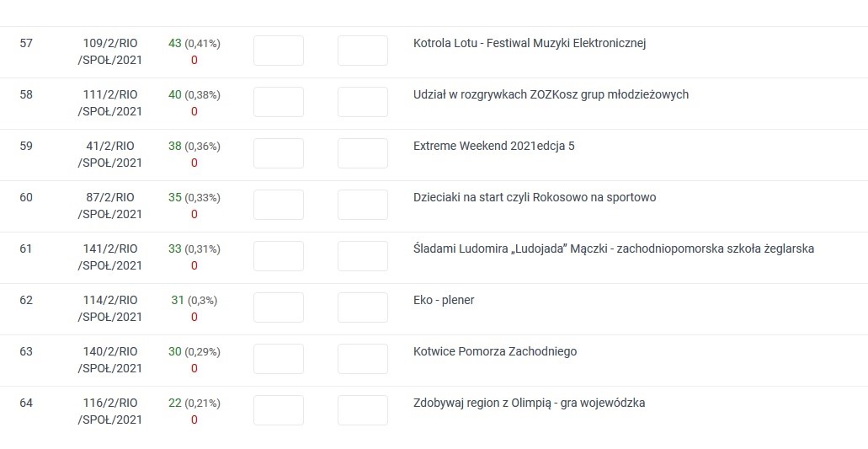
Task: Click project number 141/2/RIO/SPOŁ/2021
Action: tap(110, 257)
